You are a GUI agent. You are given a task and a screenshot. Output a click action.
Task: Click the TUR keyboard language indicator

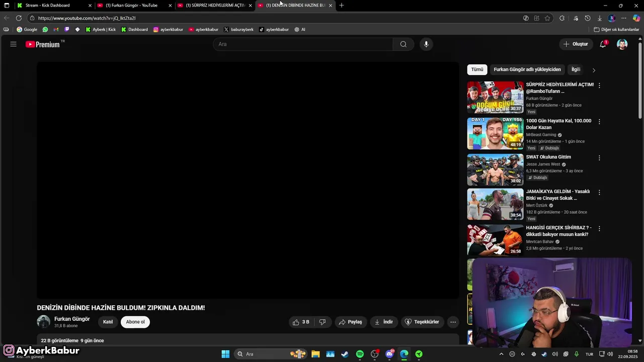(589, 354)
